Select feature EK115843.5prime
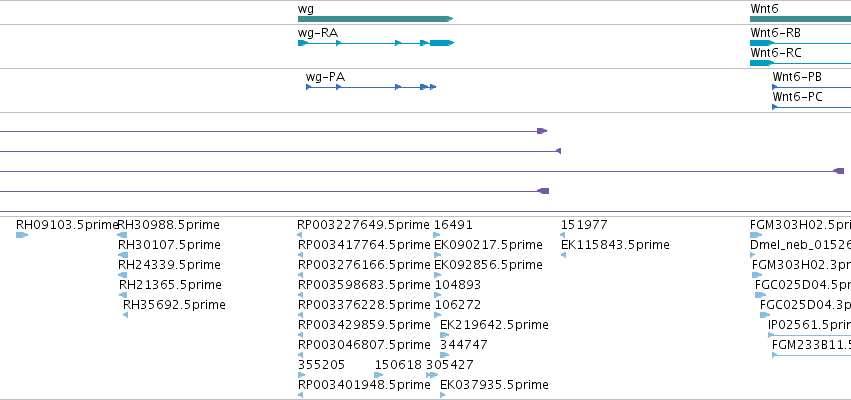851x400 pixels. [x=563, y=255]
